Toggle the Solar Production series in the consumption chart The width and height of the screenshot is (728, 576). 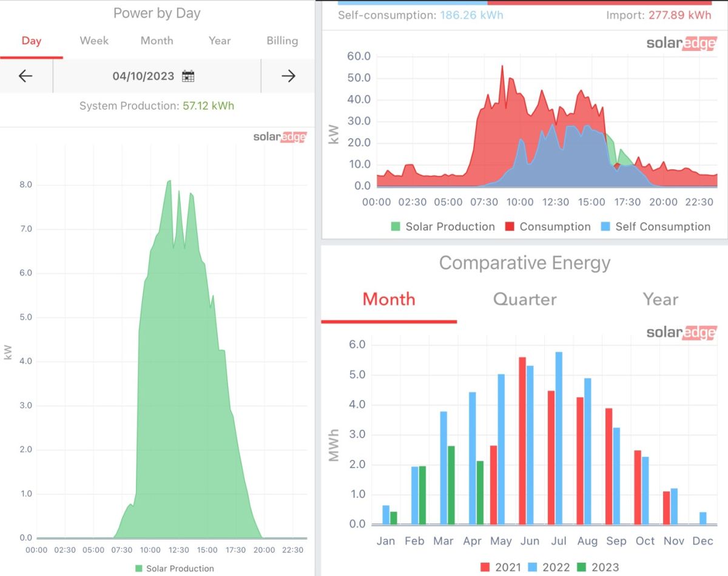443,227
